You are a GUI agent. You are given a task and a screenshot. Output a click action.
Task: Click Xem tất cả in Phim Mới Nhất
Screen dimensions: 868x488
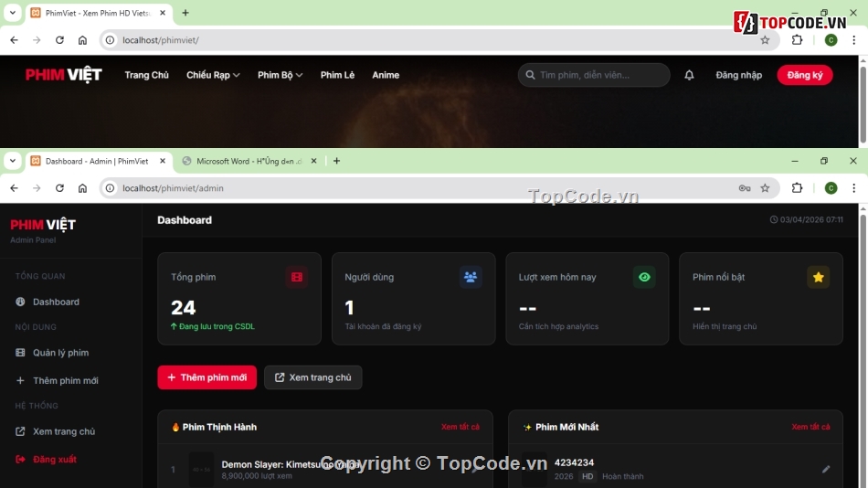click(810, 427)
